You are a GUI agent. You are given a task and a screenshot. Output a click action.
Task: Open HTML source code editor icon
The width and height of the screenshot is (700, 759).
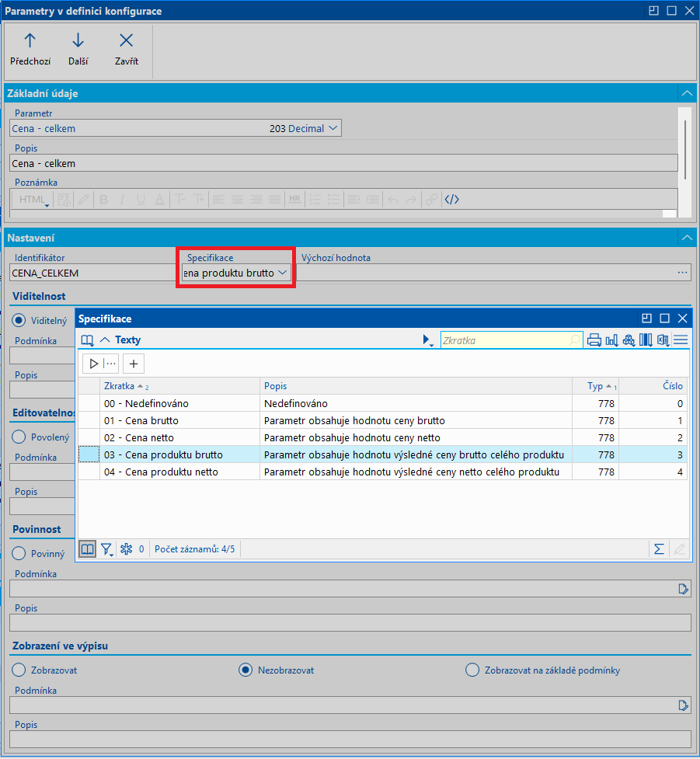(x=451, y=199)
